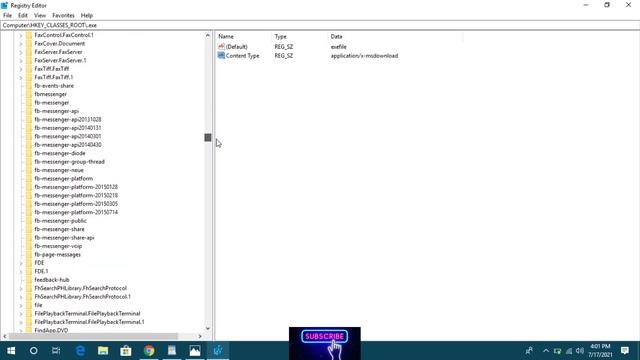
Task: Expand the FhSearchPHLibrary.FhSearchProtocol key
Action: click(21, 289)
